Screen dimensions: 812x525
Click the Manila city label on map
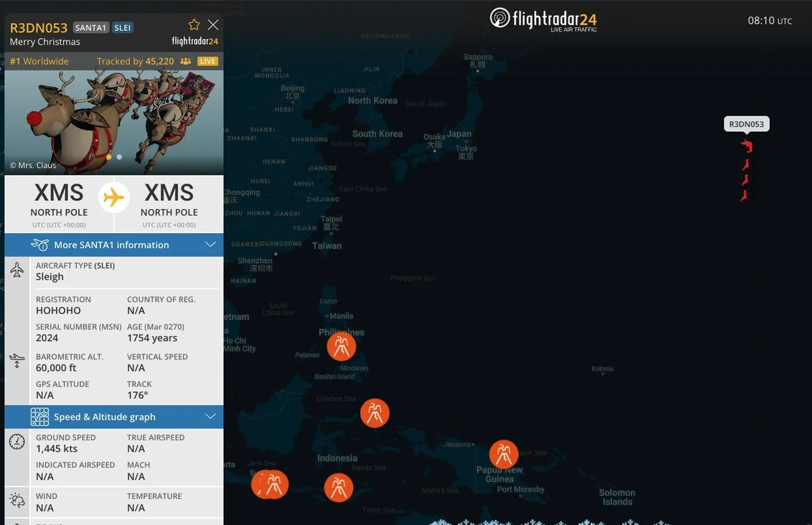341,316
